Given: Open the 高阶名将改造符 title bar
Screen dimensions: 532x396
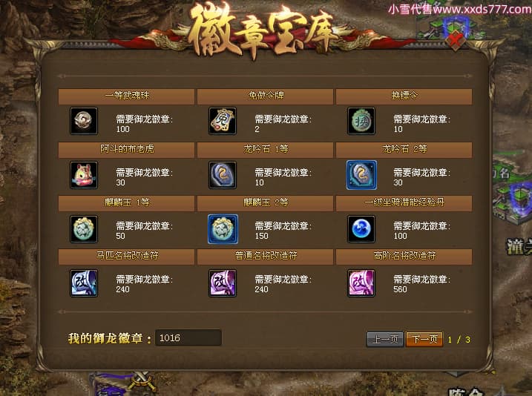Looking at the screenshot, I should pyautogui.click(x=404, y=257).
